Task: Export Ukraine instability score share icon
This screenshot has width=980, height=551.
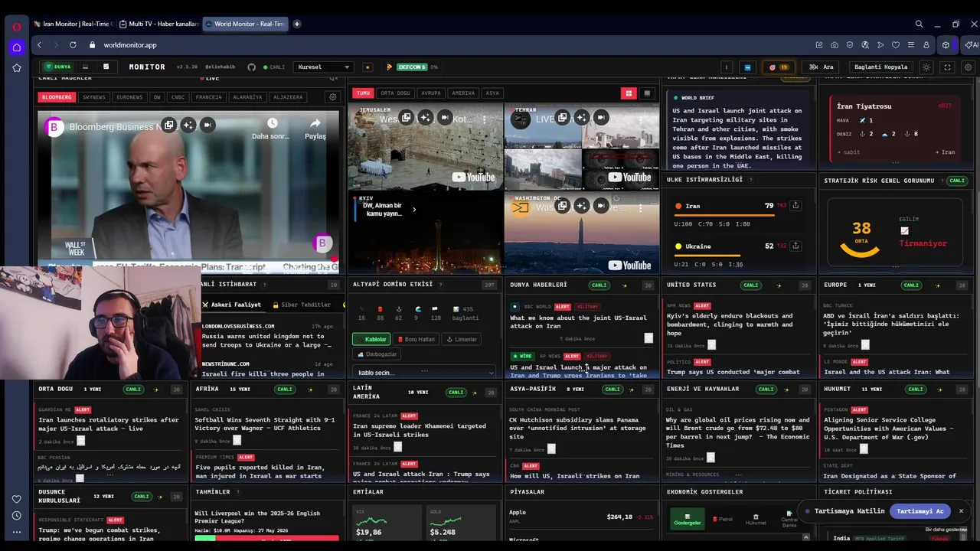Action: tap(795, 246)
